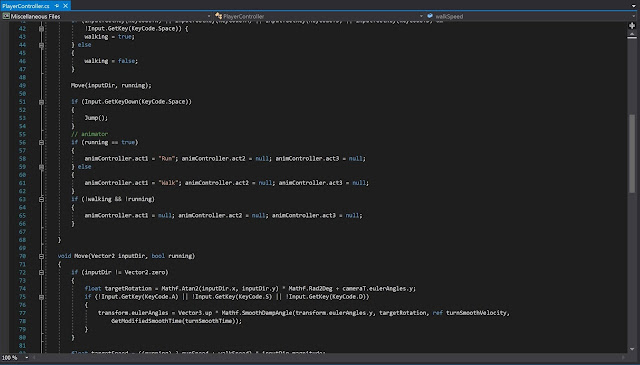
Task: Click the editor split window handle
Action: tap(632, 26)
